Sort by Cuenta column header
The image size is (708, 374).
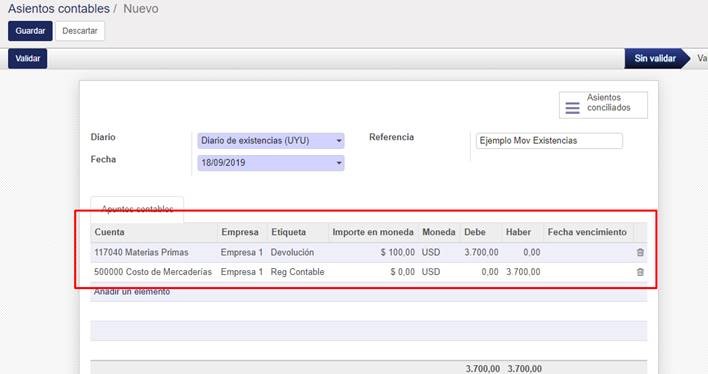point(109,232)
